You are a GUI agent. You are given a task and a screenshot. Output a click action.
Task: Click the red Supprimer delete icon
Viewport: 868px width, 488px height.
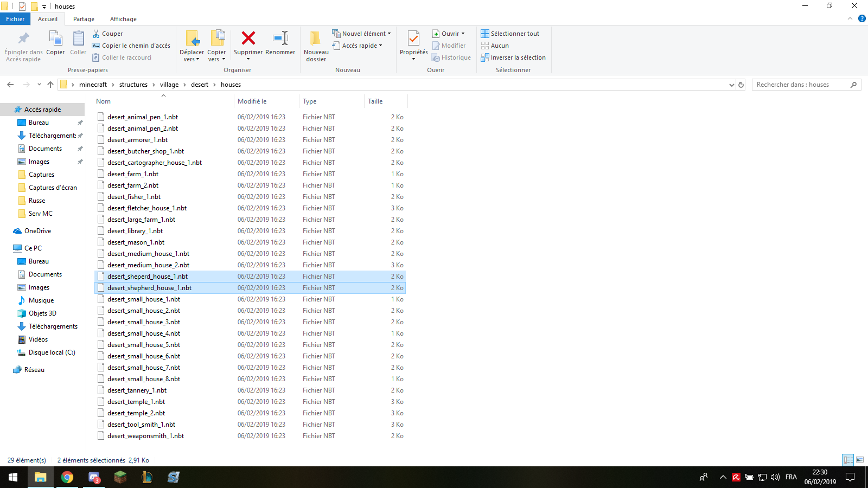[x=248, y=38]
